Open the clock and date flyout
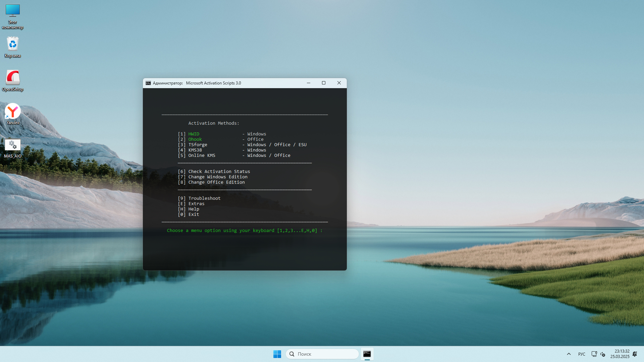 [x=620, y=354]
